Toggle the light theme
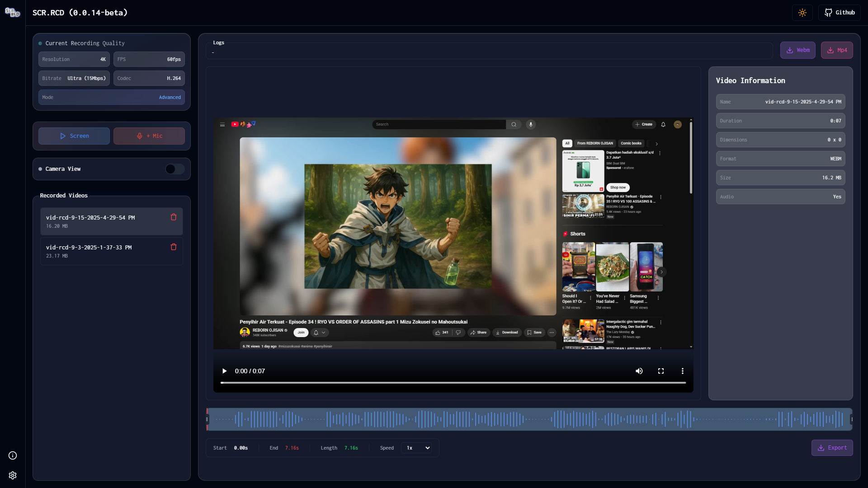This screenshot has height=488, width=868. click(802, 12)
